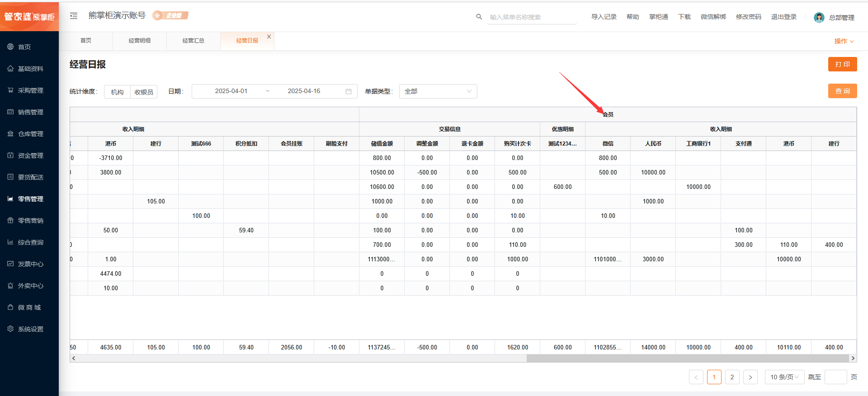Click the 仓库管理 warehouse icon
Image resolution: width=868 pixels, height=396 pixels.
pos(10,134)
